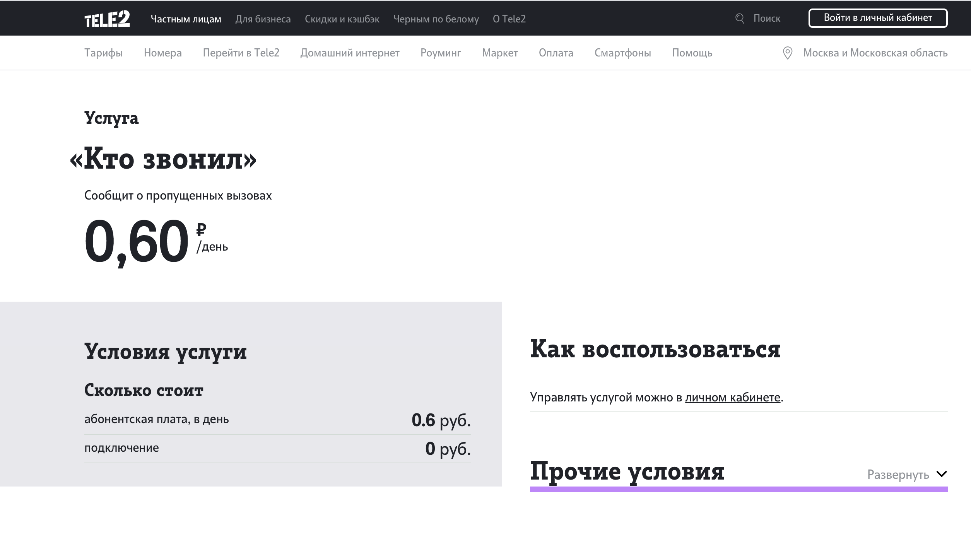
Task: Click text Сообщит о пропущенных вызовах
Action: [x=178, y=196]
